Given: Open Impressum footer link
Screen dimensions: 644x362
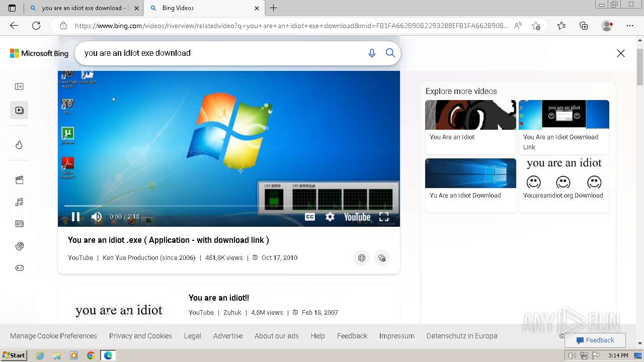Looking at the screenshot, I should click(x=397, y=336).
